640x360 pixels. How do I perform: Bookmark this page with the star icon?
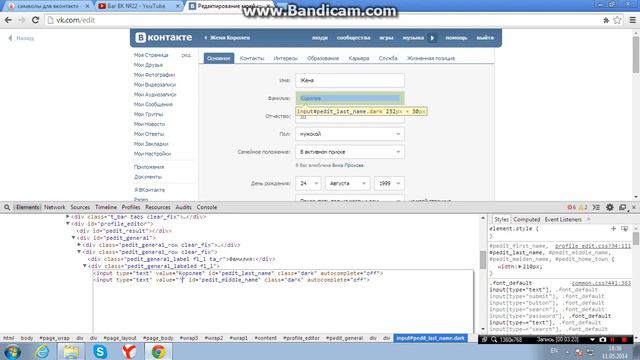coord(617,20)
